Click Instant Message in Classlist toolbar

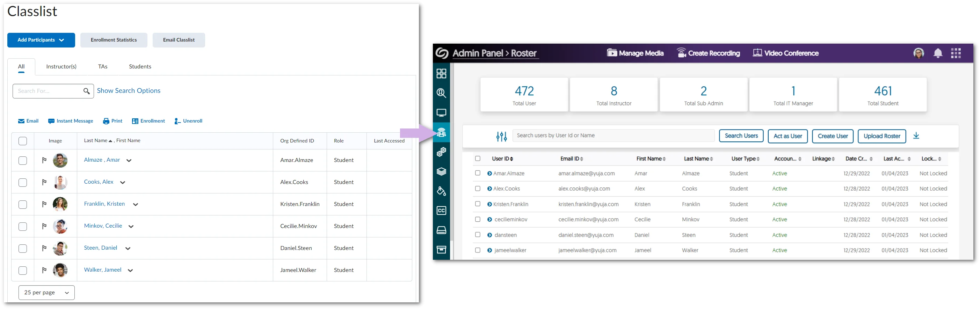[x=71, y=121]
